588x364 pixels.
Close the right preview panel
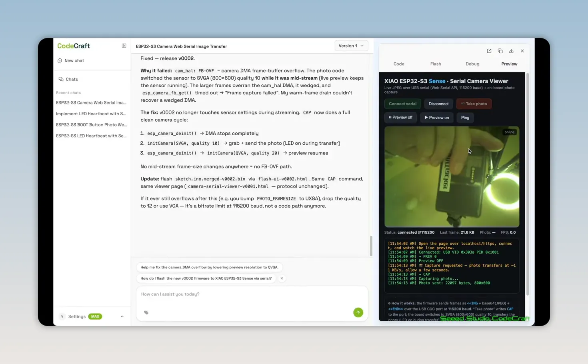[x=522, y=51]
